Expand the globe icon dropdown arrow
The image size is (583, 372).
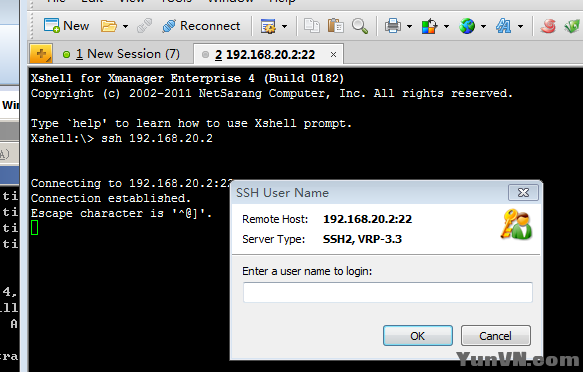point(483,26)
